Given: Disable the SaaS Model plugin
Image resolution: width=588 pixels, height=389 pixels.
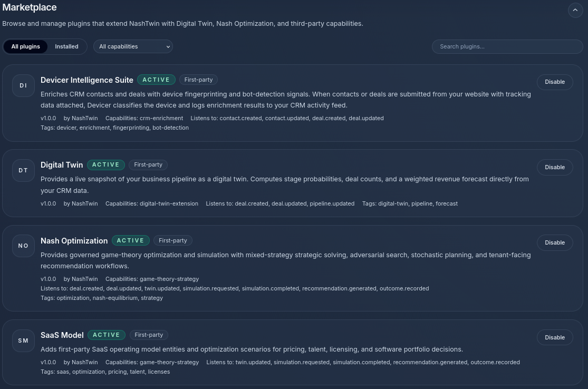Looking at the screenshot, I should point(555,337).
